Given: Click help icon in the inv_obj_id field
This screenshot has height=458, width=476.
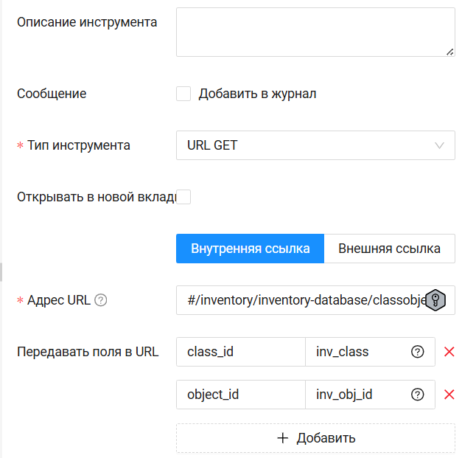Looking at the screenshot, I should pos(418,395).
